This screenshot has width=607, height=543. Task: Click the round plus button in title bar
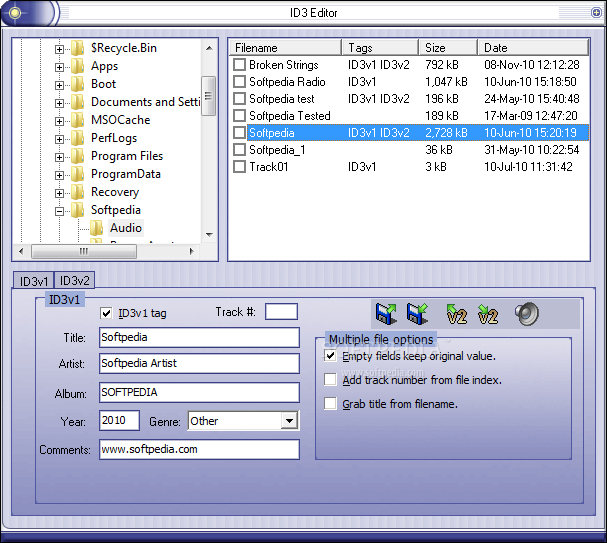tap(596, 13)
